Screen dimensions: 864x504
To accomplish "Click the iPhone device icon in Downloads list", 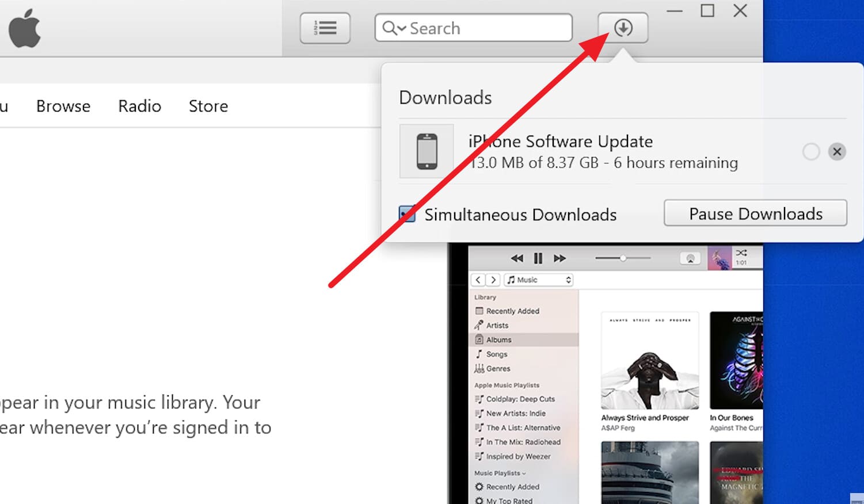I will pos(427,151).
